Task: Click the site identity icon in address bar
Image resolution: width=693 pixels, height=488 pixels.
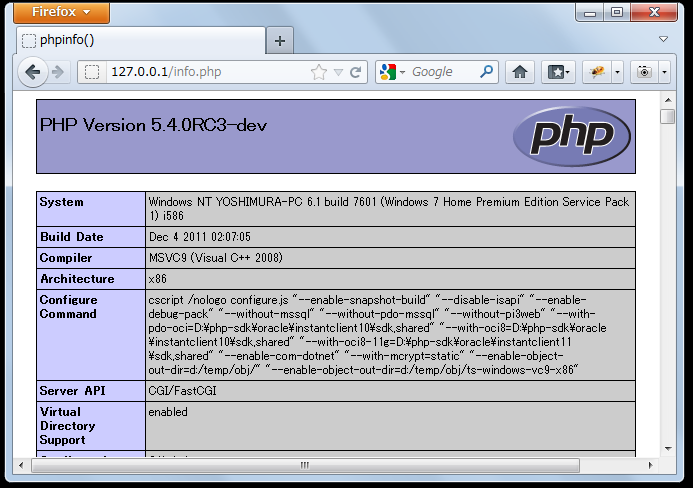Action: click(92, 72)
